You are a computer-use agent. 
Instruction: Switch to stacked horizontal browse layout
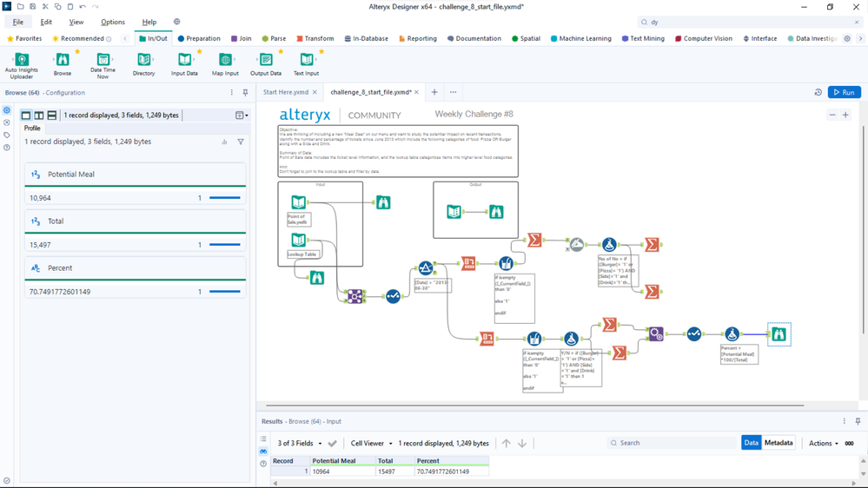[51, 115]
